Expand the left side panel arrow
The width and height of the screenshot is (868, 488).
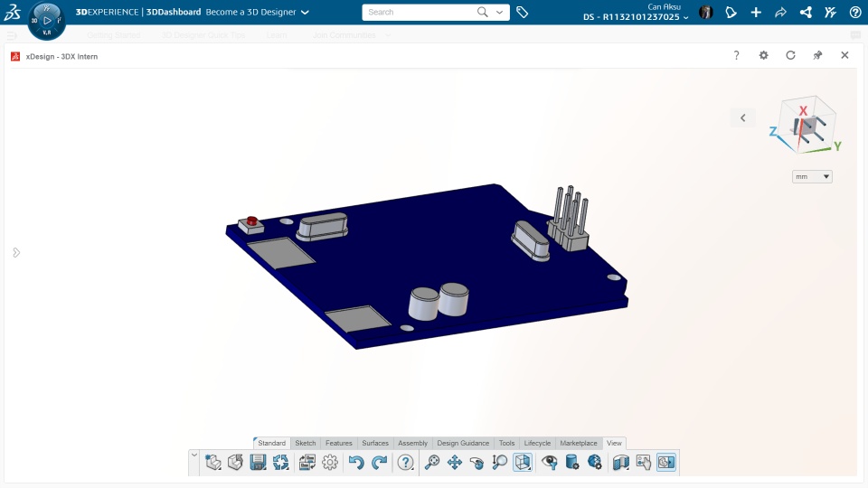point(16,253)
